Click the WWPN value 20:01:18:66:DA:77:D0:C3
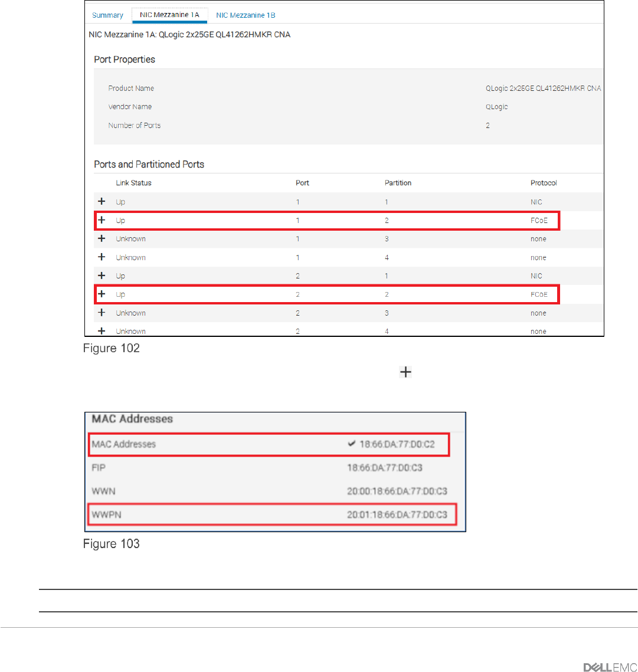Screen dimensions: 638x672 (x=397, y=514)
